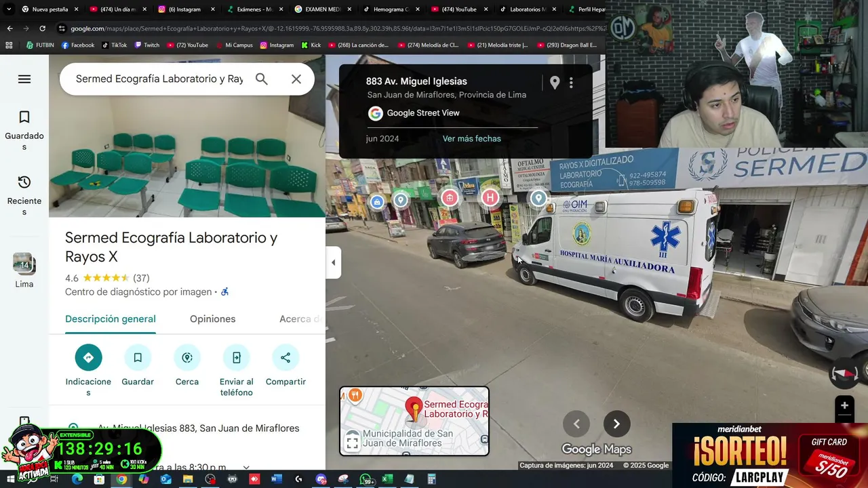
Task: Click the Street View location pin icon
Action: click(x=555, y=83)
